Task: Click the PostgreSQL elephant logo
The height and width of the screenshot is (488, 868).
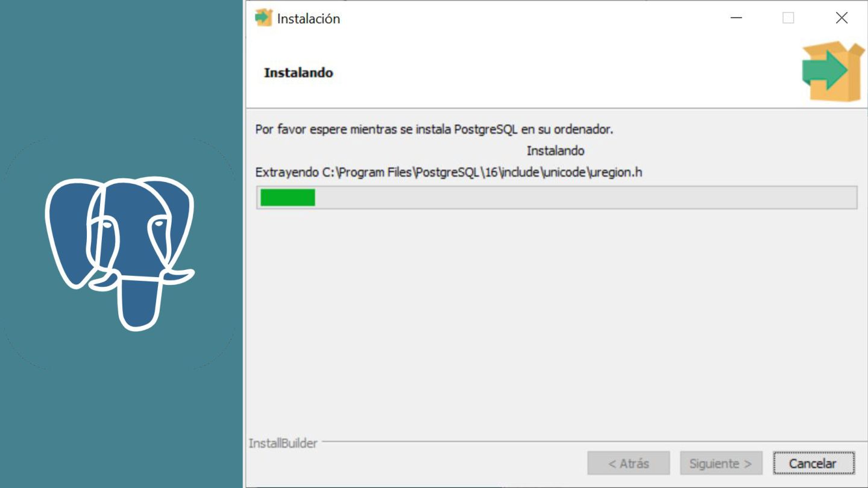Action: 120,253
